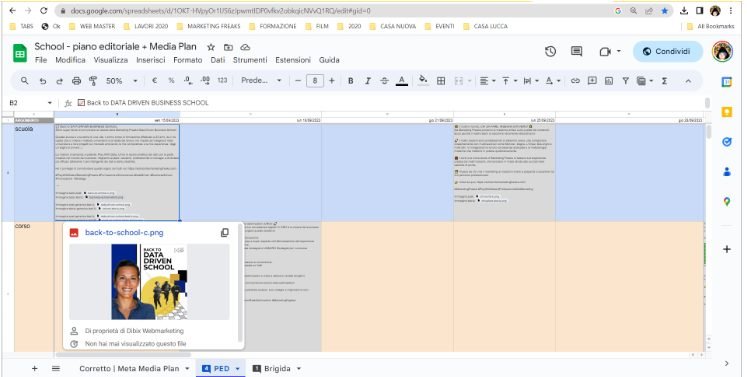
Task: Insert a comment
Action: pyautogui.click(x=592, y=81)
